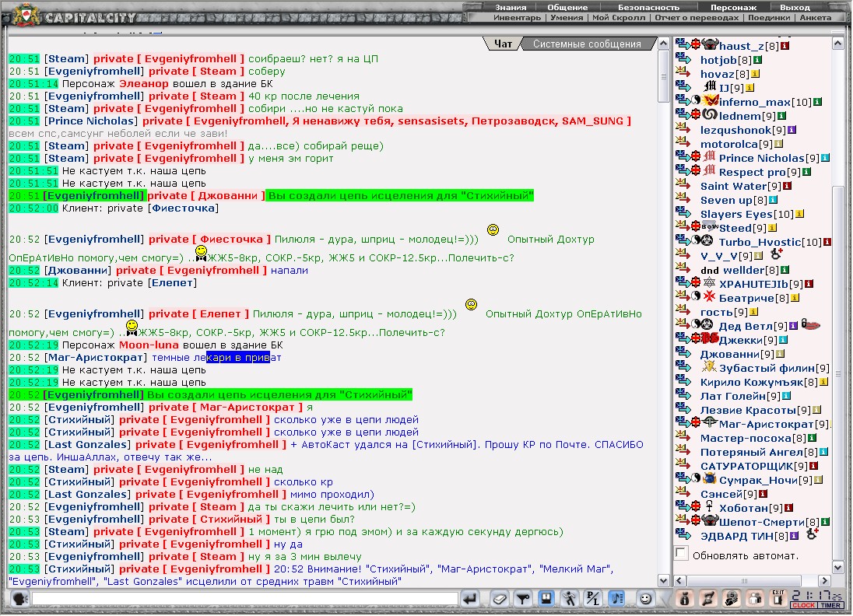This screenshot has height=616, width=853.
Task: Click the yin-yang icon beside Turbo_Hvostic
Action: point(696,240)
